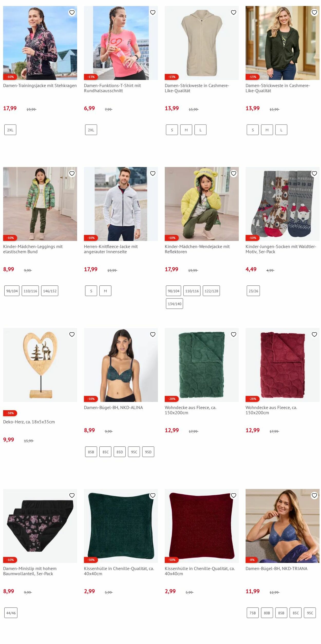Save Kinder-Jungen-Socken to wishlist with heart
The image size is (321, 644).
click(314, 173)
